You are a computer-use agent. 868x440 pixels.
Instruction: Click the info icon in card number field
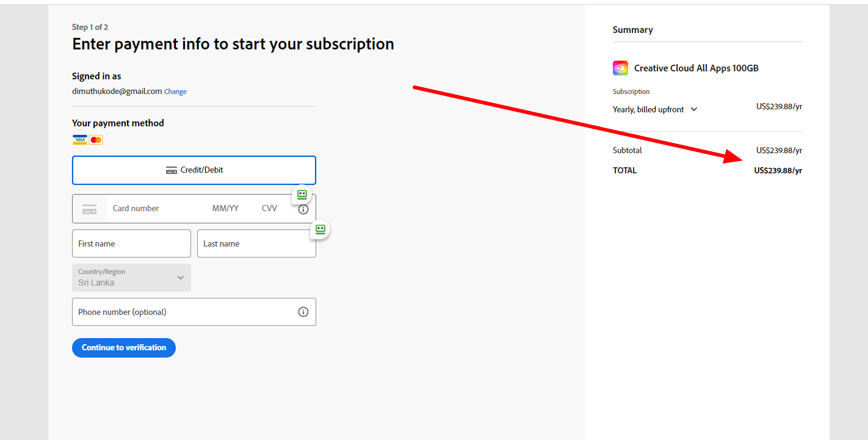pyautogui.click(x=303, y=209)
